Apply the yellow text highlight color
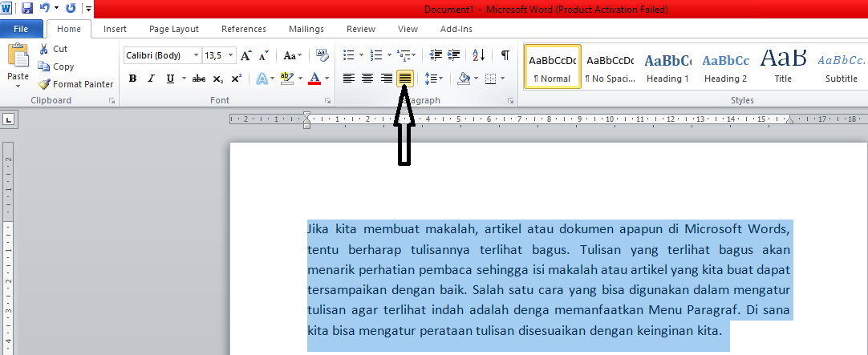This screenshot has width=868, height=355. tap(286, 79)
